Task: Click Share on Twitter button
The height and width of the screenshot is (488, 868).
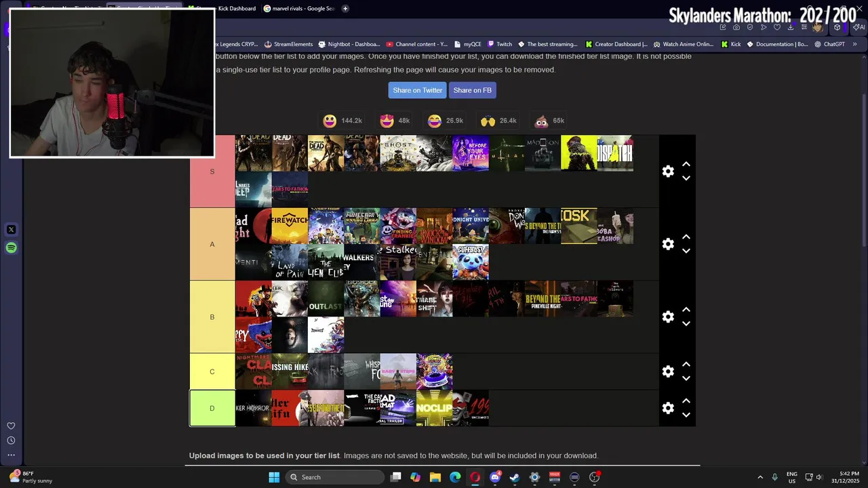Action: coord(418,90)
